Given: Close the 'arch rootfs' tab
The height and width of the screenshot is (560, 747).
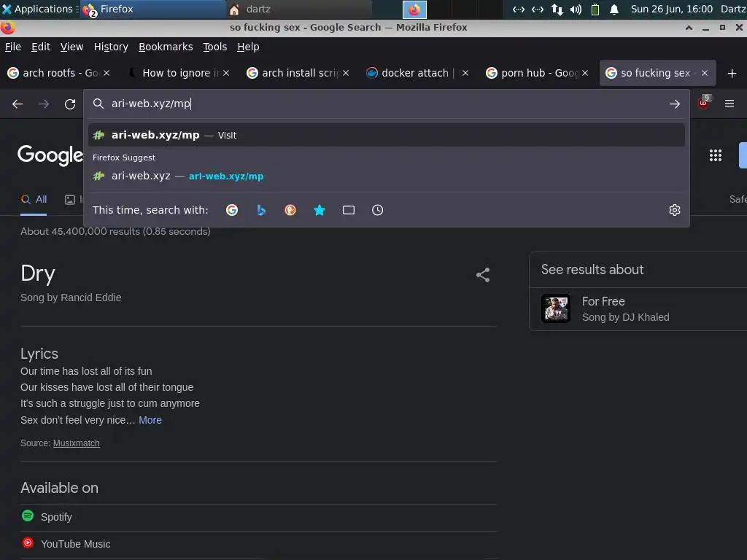Looking at the screenshot, I should [x=107, y=73].
